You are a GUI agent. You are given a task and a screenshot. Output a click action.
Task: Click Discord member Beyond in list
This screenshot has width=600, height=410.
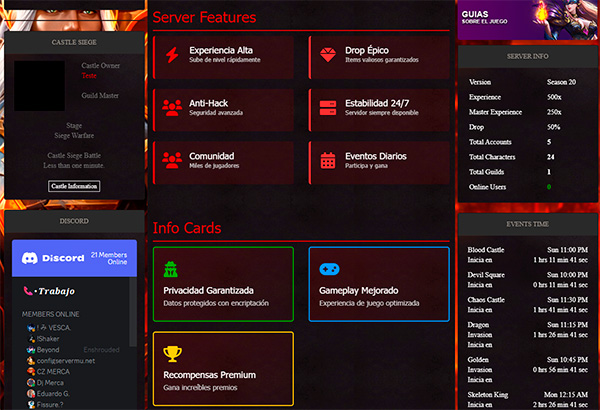(x=49, y=349)
